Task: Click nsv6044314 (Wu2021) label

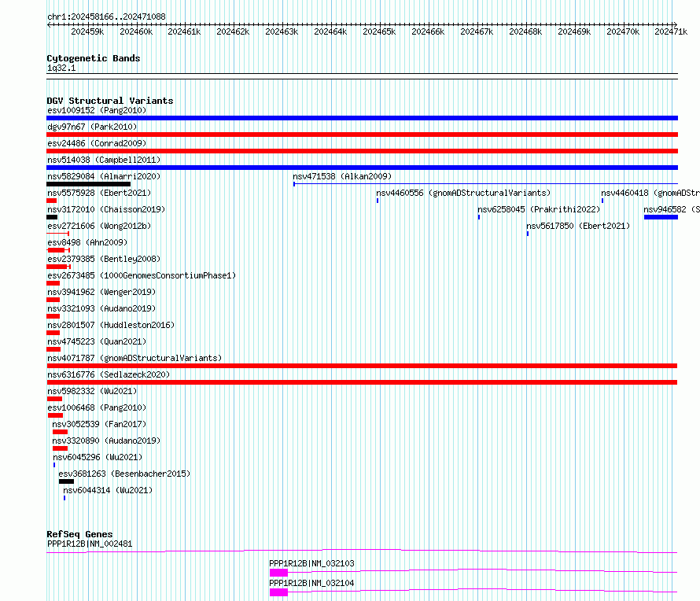Action: (108, 490)
